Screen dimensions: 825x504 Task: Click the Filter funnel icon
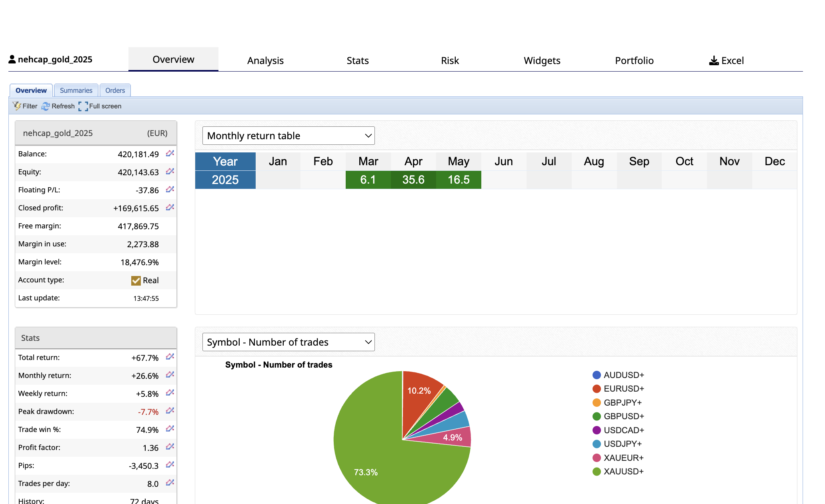pyautogui.click(x=17, y=106)
